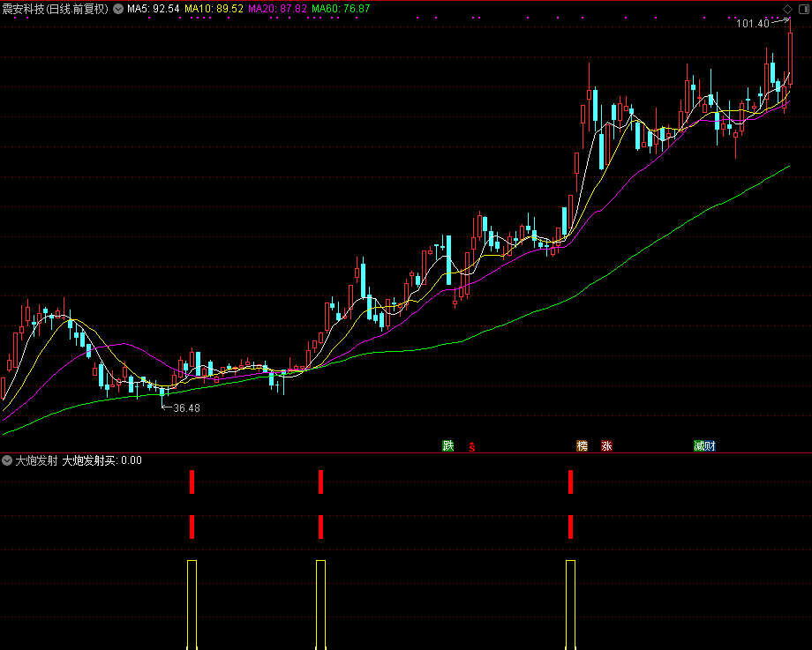The height and width of the screenshot is (650, 812).
Task: Click the diamond icon at the chart's top right
Action: 787,10
